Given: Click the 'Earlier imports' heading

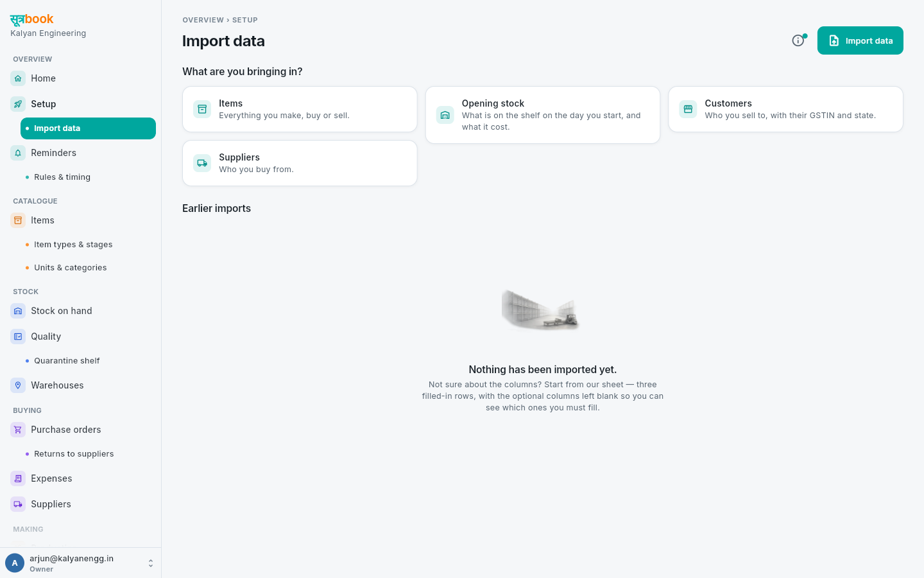Looking at the screenshot, I should (x=216, y=208).
